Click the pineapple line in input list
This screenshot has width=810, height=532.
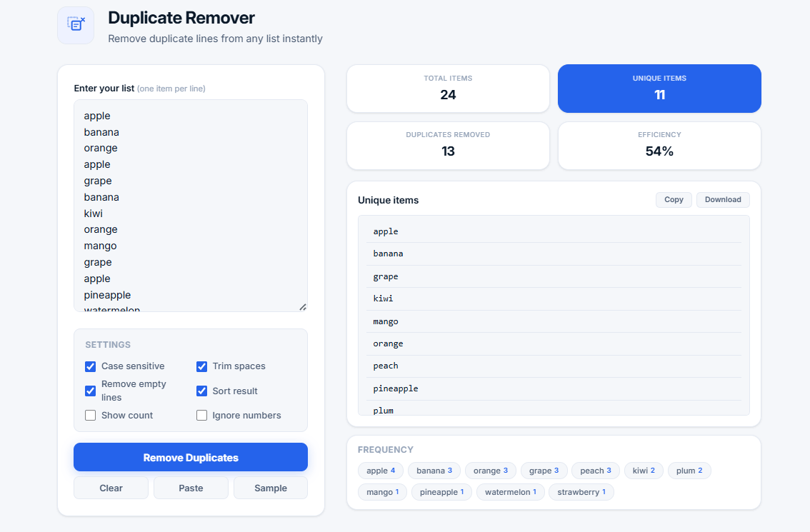(x=107, y=295)
